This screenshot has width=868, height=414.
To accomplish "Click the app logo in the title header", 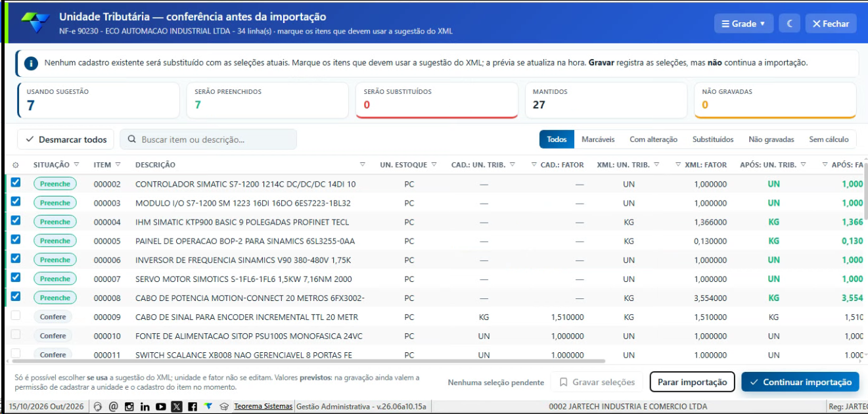I will [35, 22].
